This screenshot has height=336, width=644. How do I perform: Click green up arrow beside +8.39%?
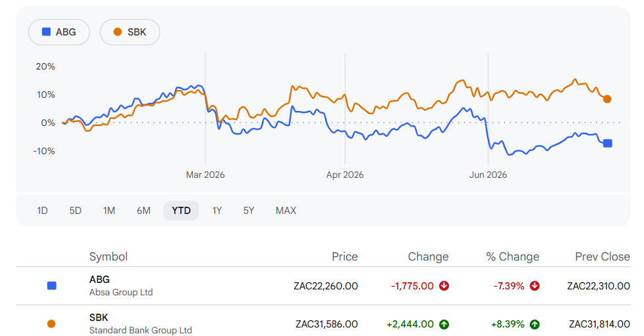(x=534, y=324)
